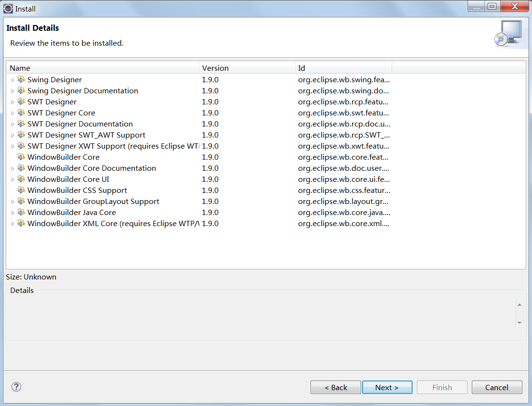
Task: Expand the SWT Designer XWT Support node
Action: click(x=13, y=146)
